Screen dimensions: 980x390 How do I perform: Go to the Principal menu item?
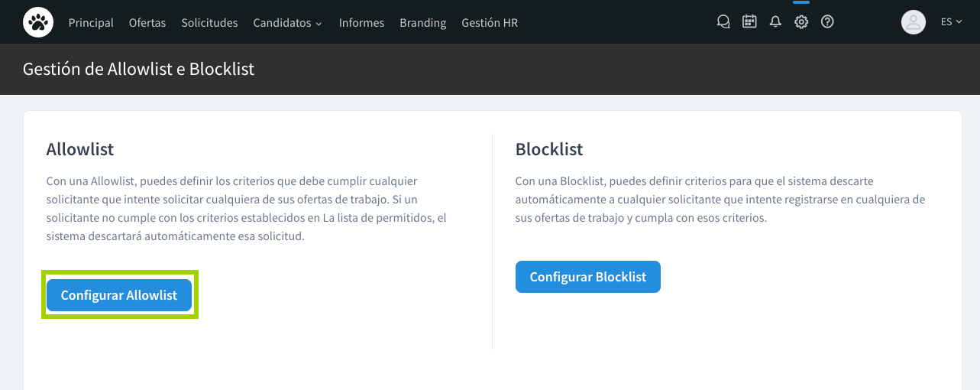click(91, 23)
